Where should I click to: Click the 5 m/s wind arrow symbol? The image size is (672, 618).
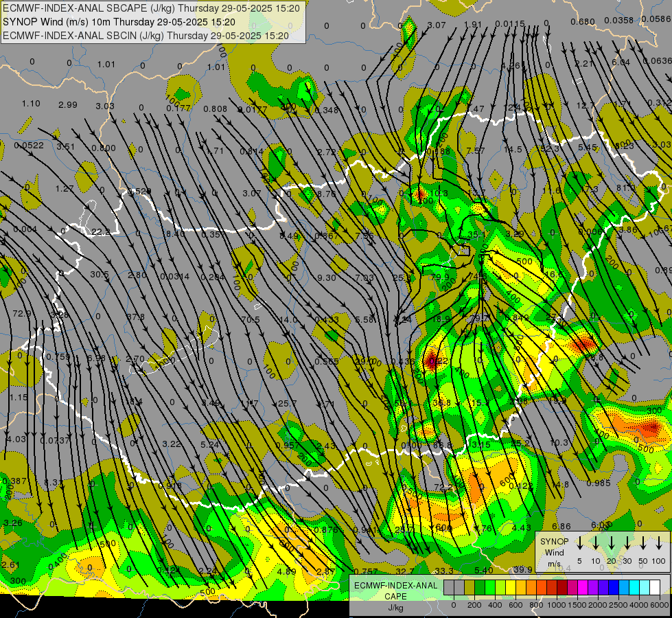pyautogui.click(x=580, y=543)
